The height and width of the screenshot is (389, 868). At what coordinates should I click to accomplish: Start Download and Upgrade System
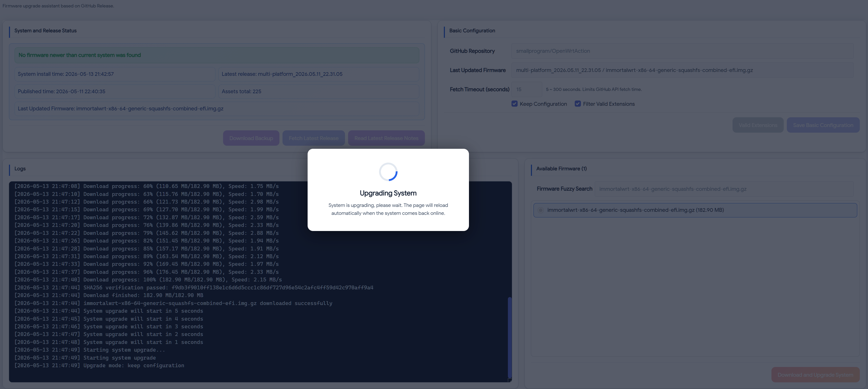(x=815, y=375)
